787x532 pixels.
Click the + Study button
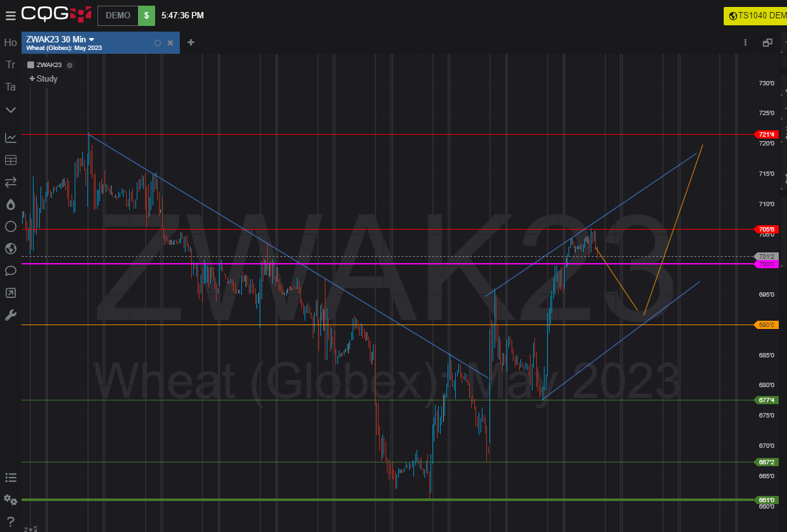(x=43, y=79)
